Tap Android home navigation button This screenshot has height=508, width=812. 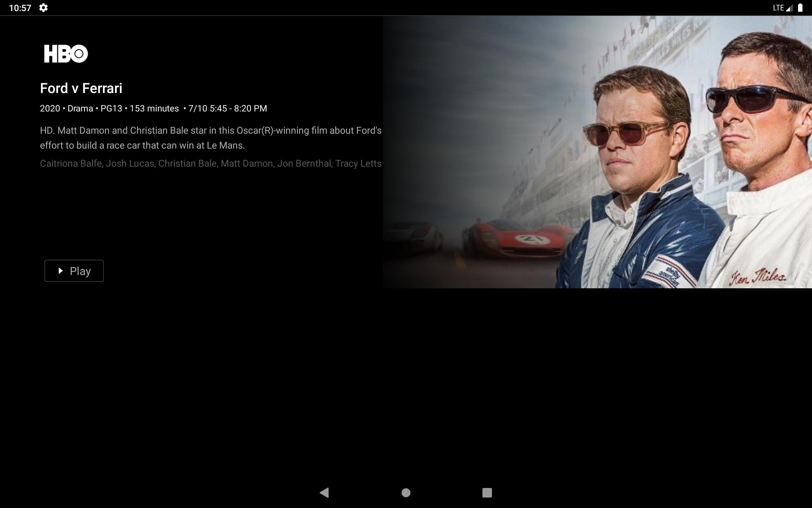pyautogui.click(x=406, y=493)
